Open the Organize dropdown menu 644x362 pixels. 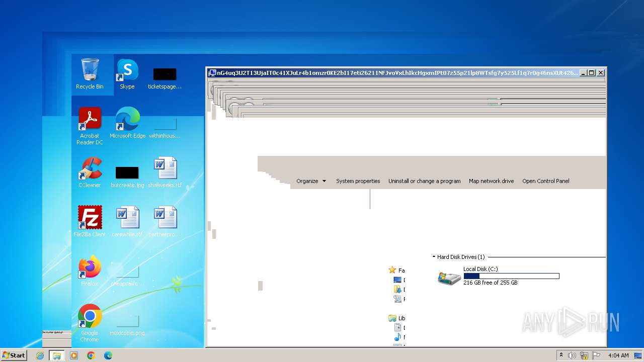(311, 181)
